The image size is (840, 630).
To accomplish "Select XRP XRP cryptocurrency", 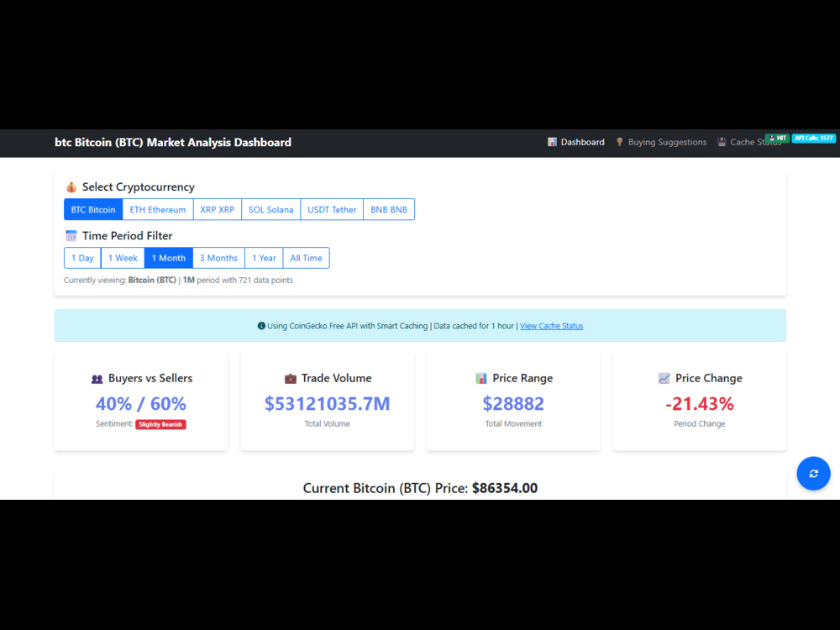I will pos(217,209).
